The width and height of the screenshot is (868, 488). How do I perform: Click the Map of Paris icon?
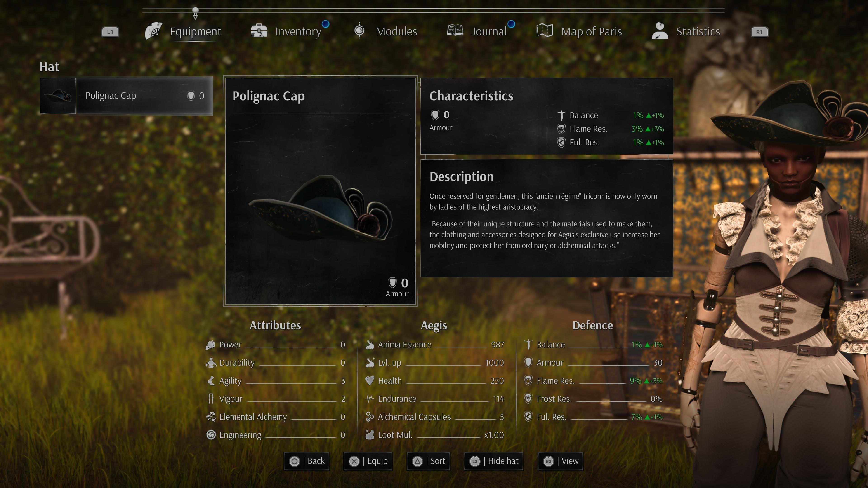pos(545,31)
